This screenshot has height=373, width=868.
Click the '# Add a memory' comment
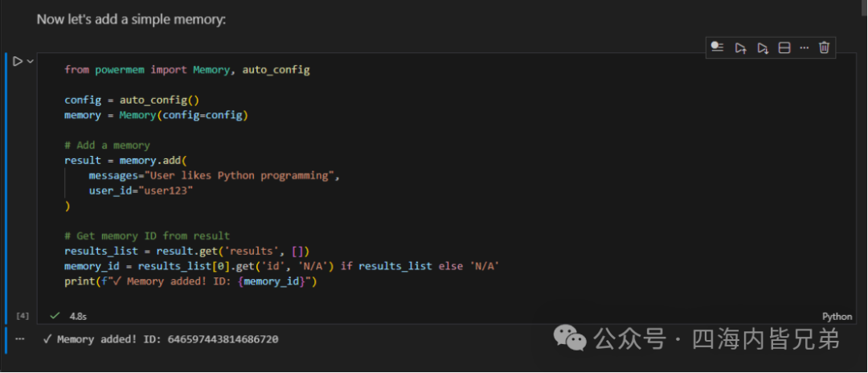(107, 146)
